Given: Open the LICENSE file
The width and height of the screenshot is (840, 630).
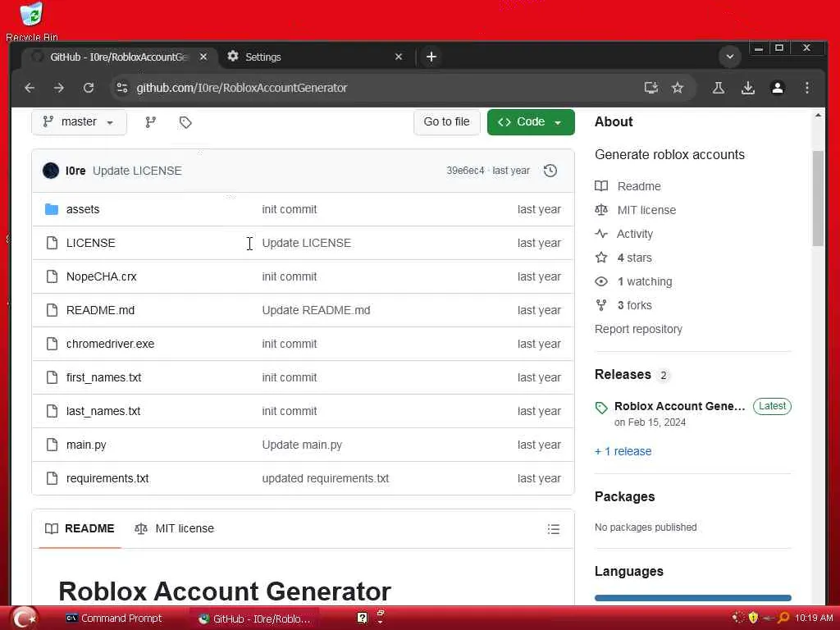Looking at the screenshot, I should [x=90, y=243].
